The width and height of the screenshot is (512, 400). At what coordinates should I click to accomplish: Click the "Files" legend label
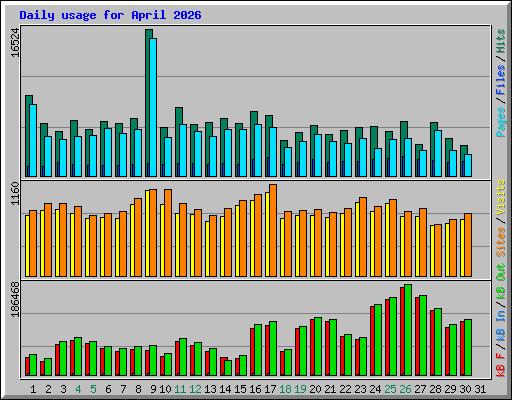coord(500,80)
